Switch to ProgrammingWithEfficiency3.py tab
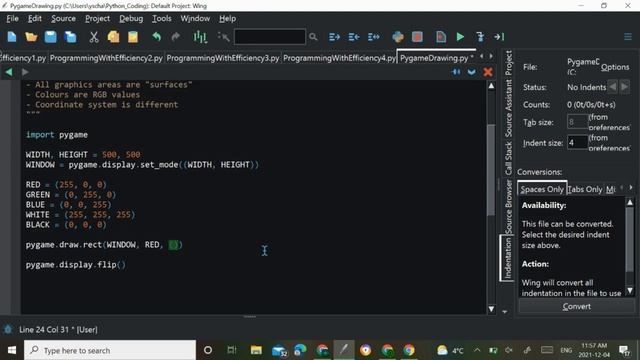The height and width of the screenshot is (360, 640). click(223, 58)
